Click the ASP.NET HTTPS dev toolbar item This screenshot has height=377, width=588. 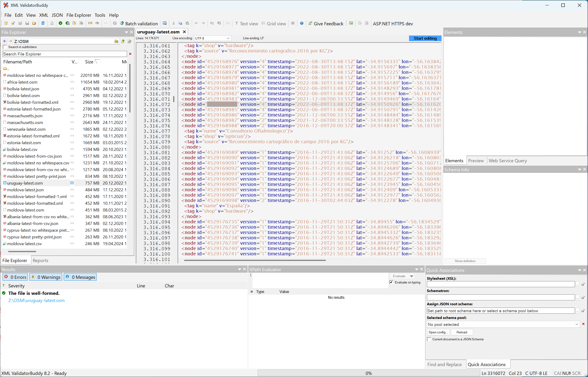coord(393,23)
